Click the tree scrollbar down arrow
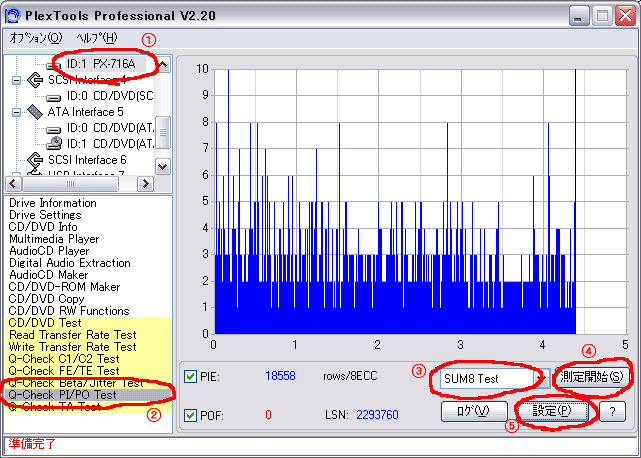Screen dimensions: 641x458 tap(163, 166)
